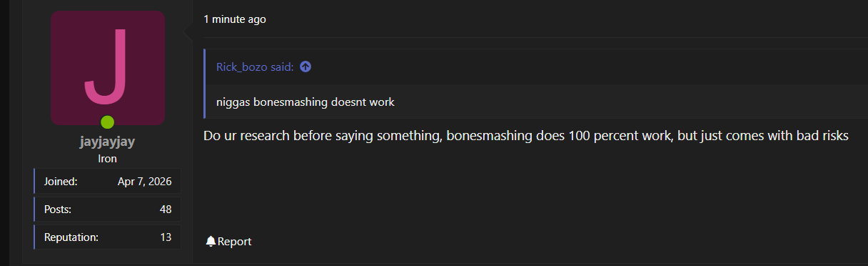Select the 'Joined:' label in user info
Image resolution: width=868 pixels, height=266 pixels.
point(61,182)
